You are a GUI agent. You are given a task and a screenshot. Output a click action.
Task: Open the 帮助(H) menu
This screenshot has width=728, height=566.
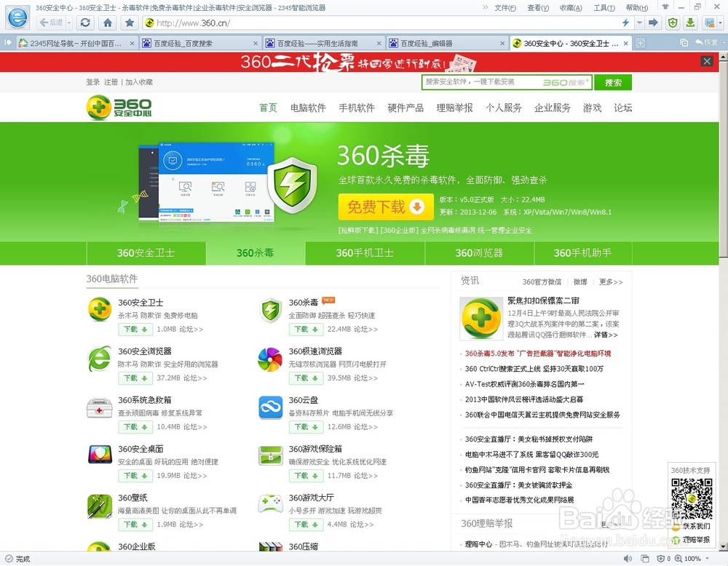point(636,7)
